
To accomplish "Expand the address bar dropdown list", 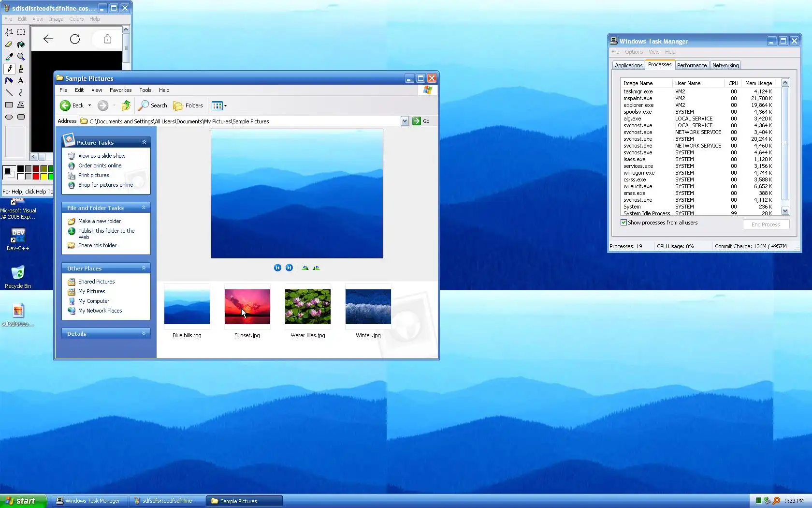I will 405,121.
